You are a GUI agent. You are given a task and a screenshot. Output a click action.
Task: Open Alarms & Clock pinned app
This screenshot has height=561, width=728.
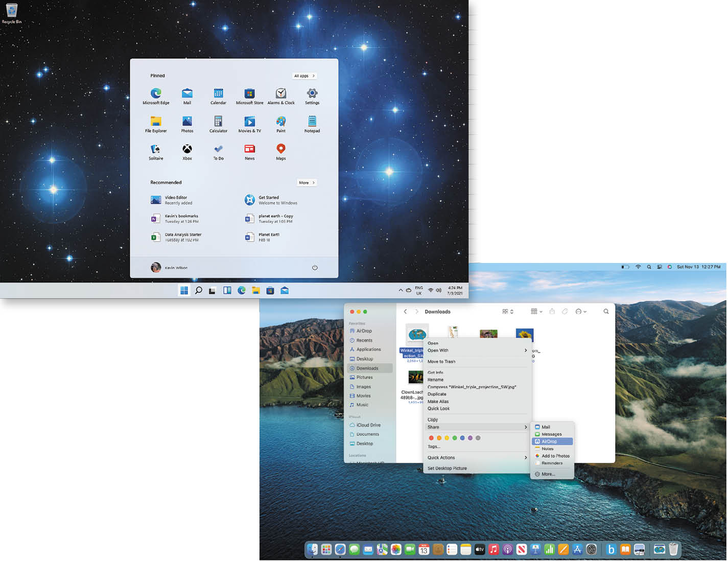point(281,96)
